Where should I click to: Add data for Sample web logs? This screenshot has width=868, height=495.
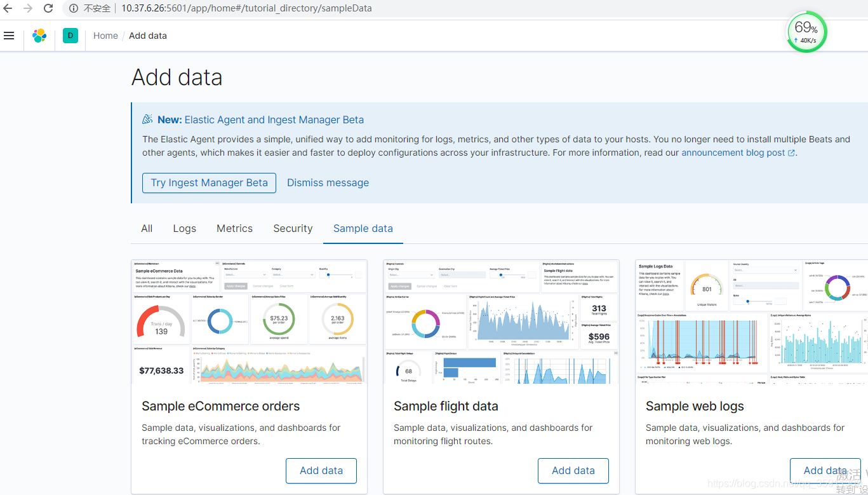click(825, 471)
